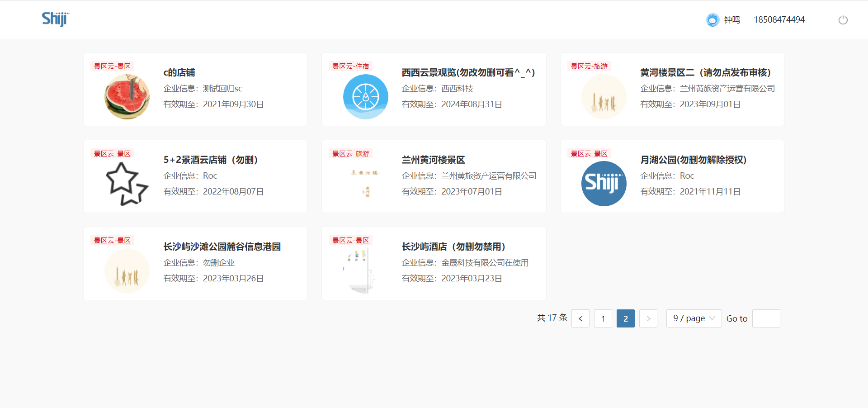868x408 pixels.
Task: Click 景区云-景区 tag on 长沙屿酒店 card
Action: coord(351,240)
